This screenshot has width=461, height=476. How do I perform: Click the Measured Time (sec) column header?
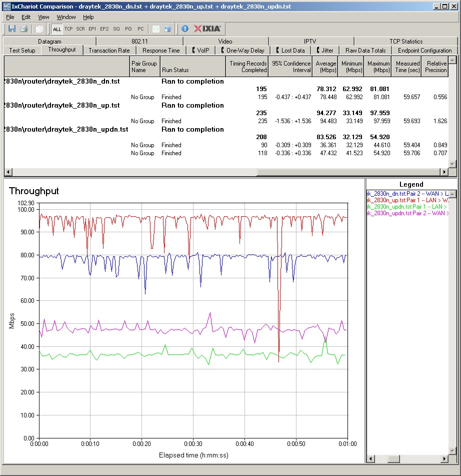pos(406,67)
